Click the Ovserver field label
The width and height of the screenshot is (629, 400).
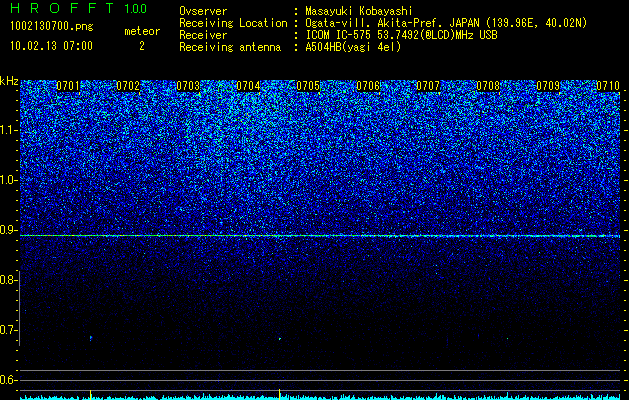tap(203, 11)
